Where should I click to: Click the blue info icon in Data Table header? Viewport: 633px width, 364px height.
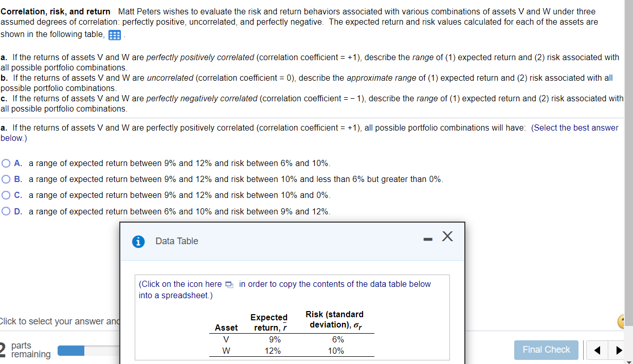(138, 241)
